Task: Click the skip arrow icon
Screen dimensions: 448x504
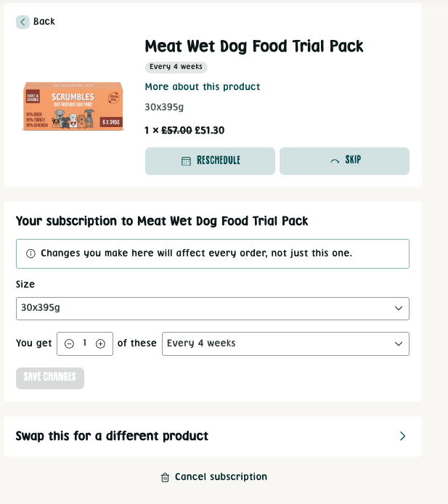Action: coord(335,161)
